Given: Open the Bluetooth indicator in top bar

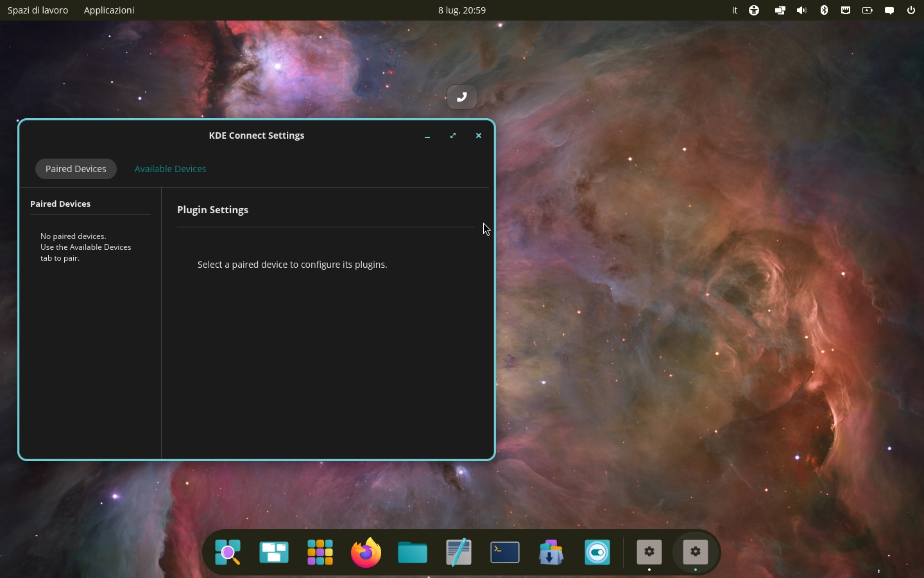Looking at the screenshot, I should point(824,10).
